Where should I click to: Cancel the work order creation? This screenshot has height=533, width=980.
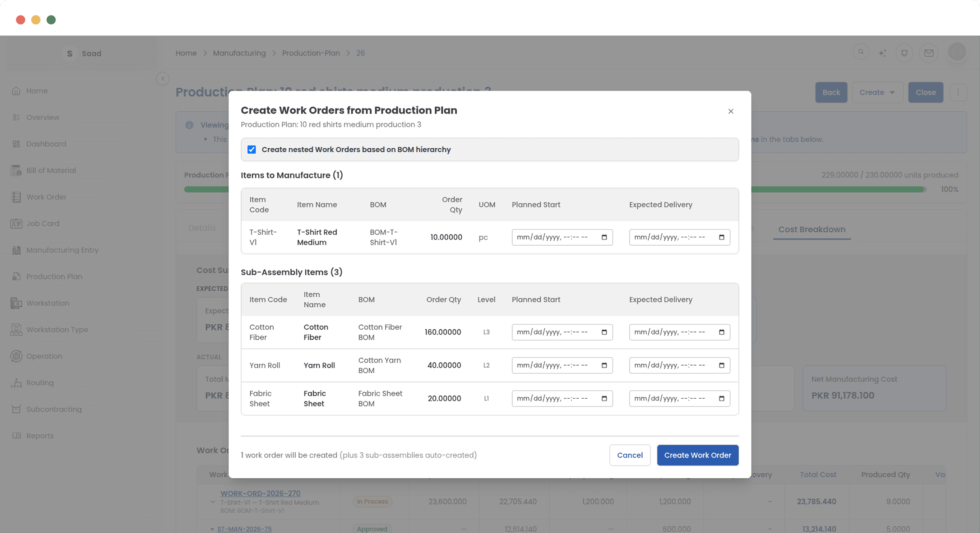tap(630, 455)
